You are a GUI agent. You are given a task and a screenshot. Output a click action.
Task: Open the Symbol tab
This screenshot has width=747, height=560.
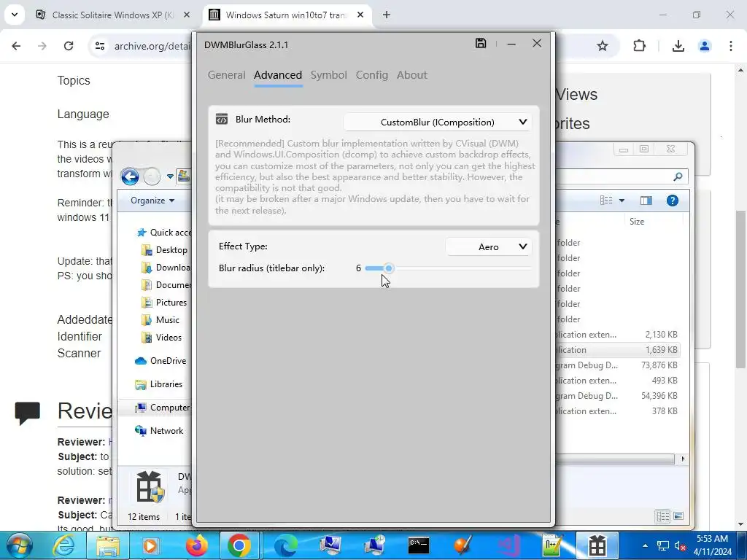(329, 75)
